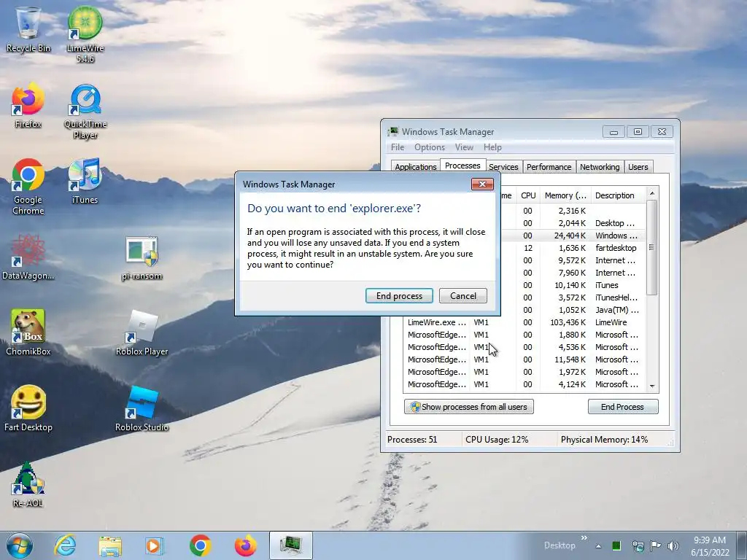Open the volume speaker tray icon
The height and width of the screenshot is (560, 747).
point(673,545)
